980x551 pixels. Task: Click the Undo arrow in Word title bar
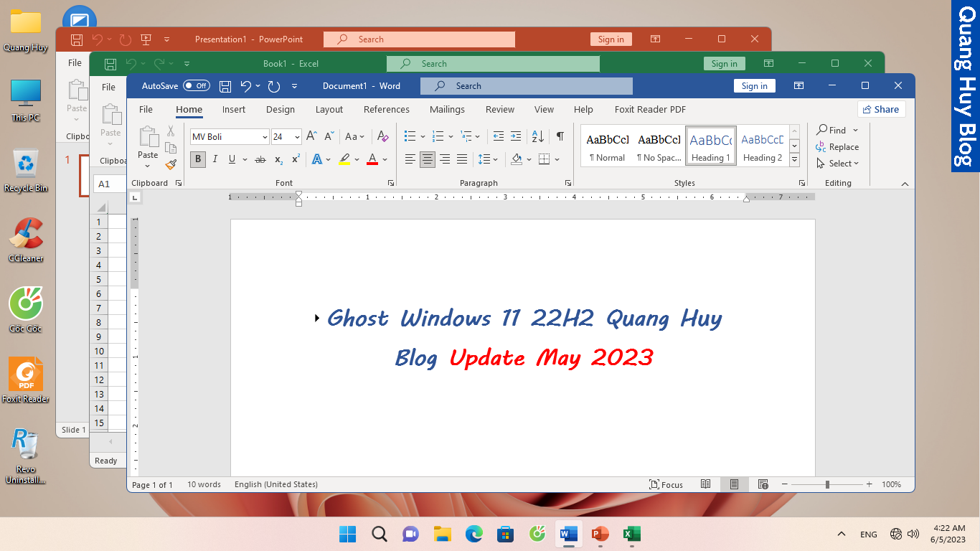tap(245, 86)
